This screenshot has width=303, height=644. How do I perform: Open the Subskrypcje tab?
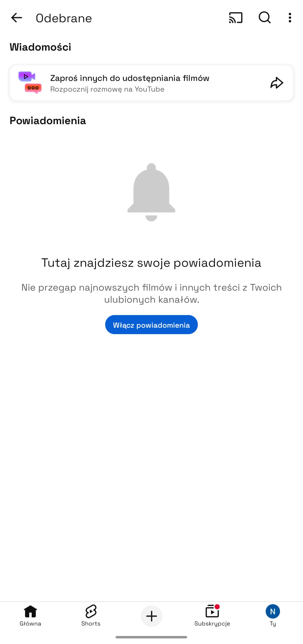(212, 616)
